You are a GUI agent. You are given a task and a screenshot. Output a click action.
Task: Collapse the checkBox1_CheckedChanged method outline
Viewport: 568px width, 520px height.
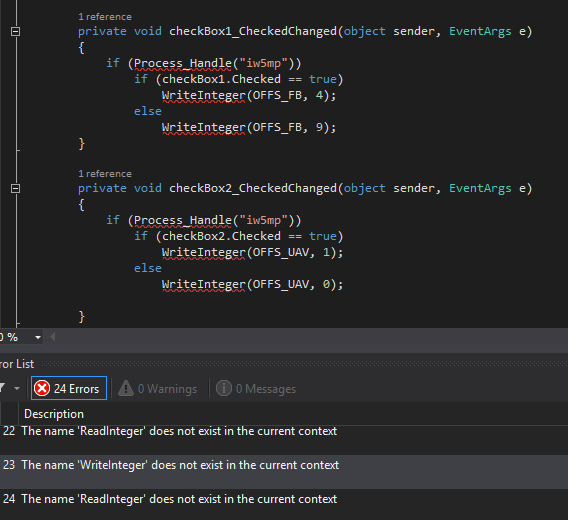pos(15,32)
